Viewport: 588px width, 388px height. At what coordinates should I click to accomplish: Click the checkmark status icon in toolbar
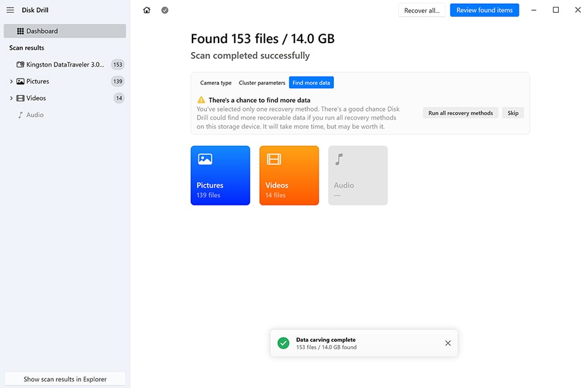point(165,10)
